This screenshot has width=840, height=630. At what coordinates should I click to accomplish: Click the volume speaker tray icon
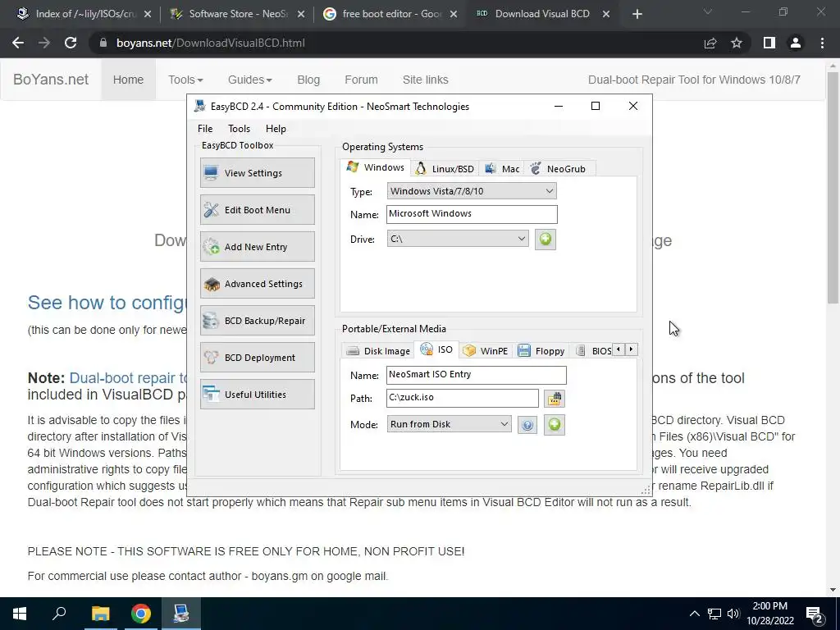pyautogui.click(x=733, y=614)
